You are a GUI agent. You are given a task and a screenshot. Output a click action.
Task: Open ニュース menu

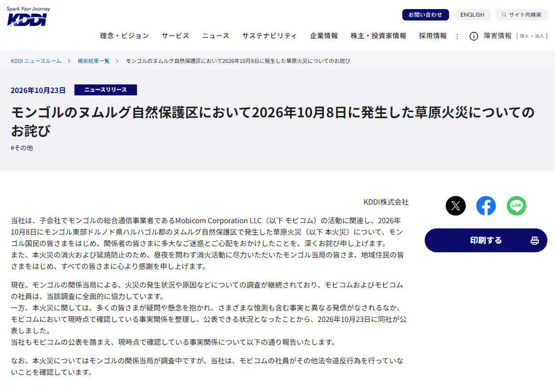click(x=216, y=36)
